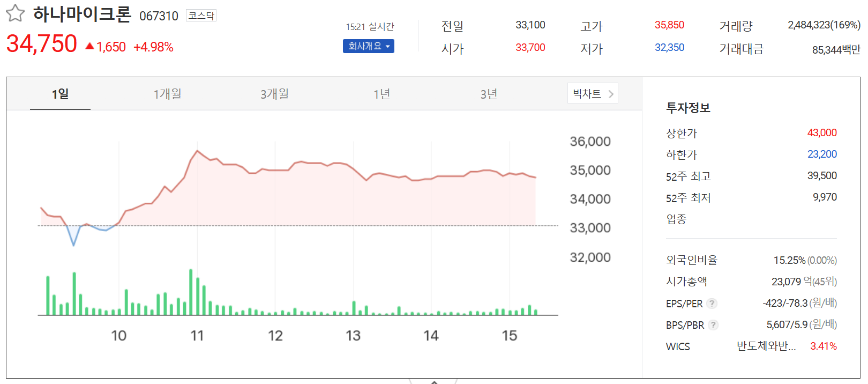Open the 빅차트 button
This screenshot has width=868, height=384.
[593, 93]
